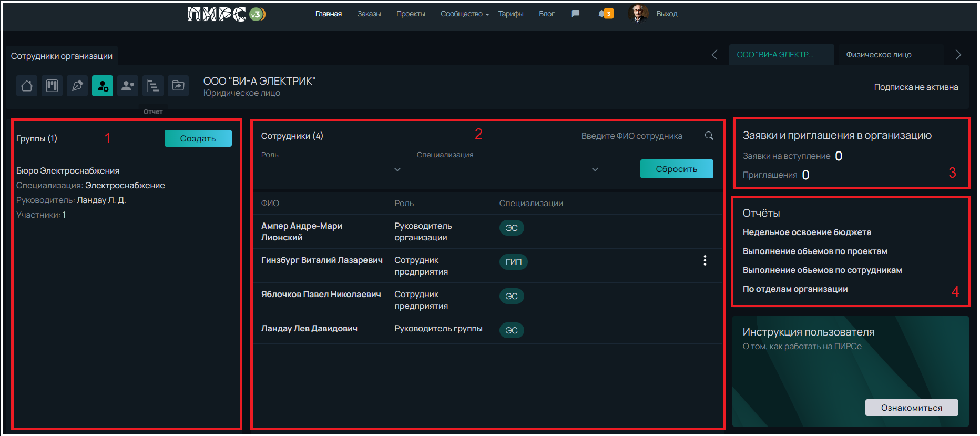Screen dimensions: 980x436
Task: Open the Gantt chart report icon
Action: pos(153,86)
